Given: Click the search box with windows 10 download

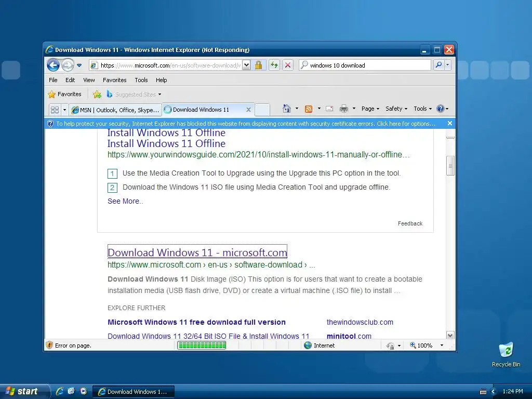Looking at the screenshot, I should point(365,65).
